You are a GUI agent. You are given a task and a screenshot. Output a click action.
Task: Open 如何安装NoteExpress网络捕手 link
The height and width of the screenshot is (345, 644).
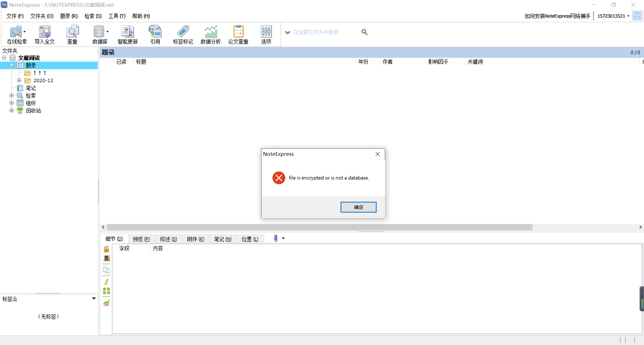click(x=557, y=16)
